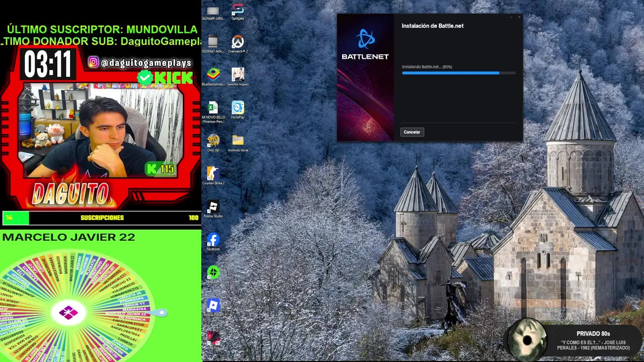Cancel the Battle.net installation
644x362 pixels.
point(412,132)
